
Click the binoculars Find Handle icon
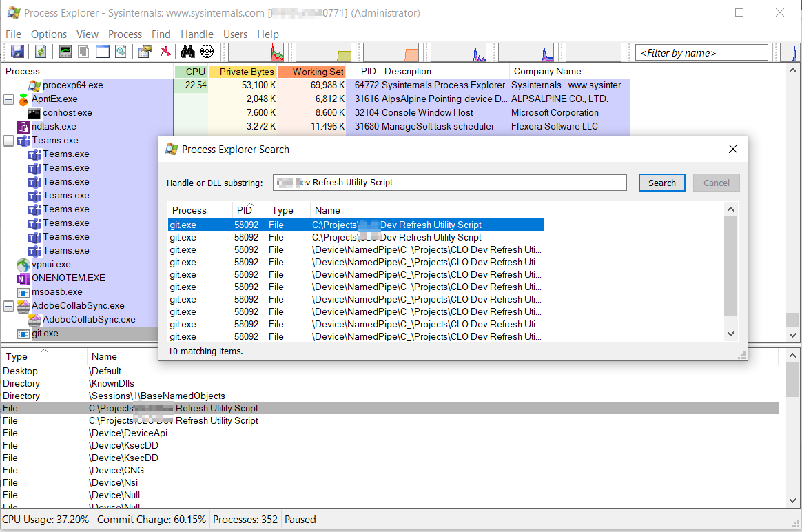(x=187, y=52)
